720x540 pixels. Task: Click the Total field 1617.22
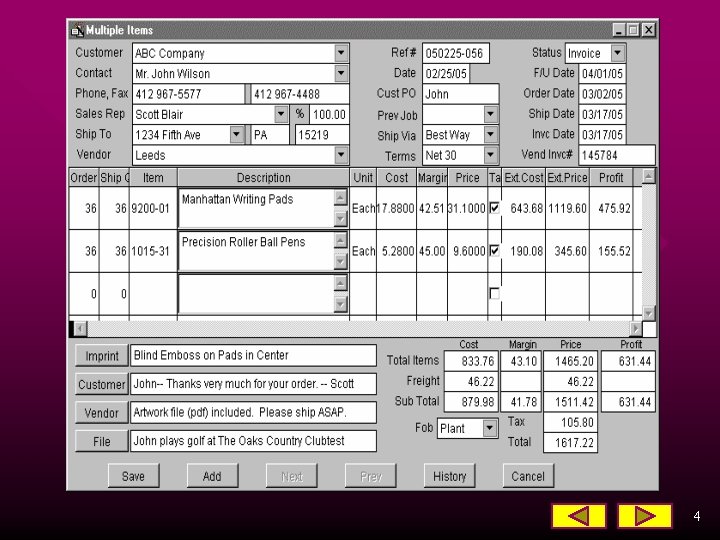coord(570,443)
